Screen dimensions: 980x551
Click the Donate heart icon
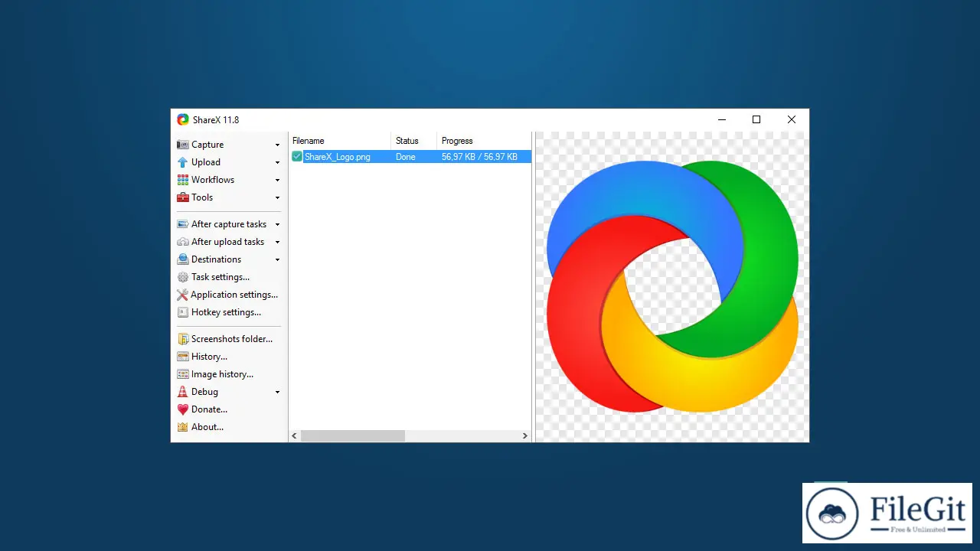click(182, 409)
